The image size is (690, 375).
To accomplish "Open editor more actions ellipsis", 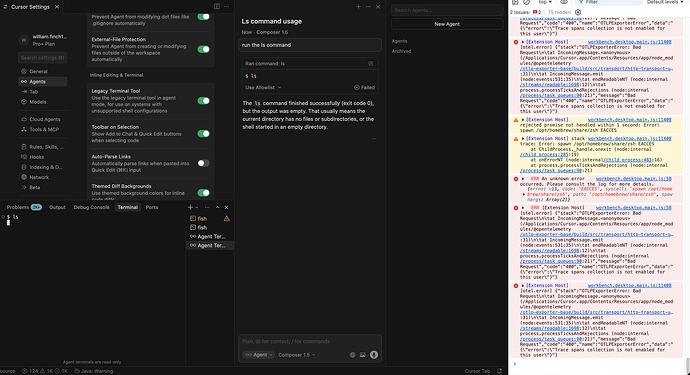I will point(226,7).
